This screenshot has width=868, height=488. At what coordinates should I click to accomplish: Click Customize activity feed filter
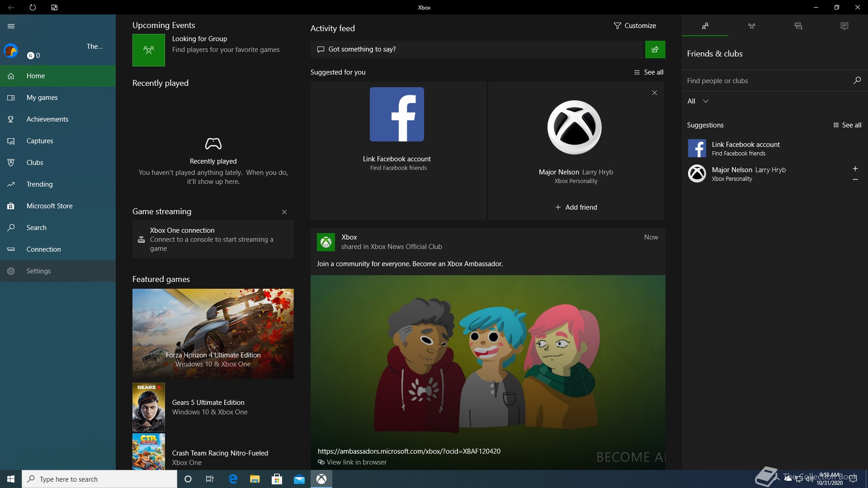pyautogui.click(x=635, y=26)
